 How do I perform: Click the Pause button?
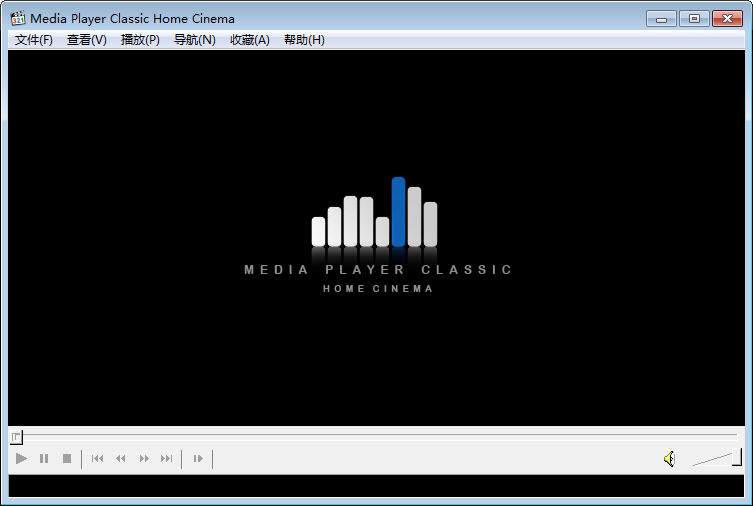pos(44,458)
